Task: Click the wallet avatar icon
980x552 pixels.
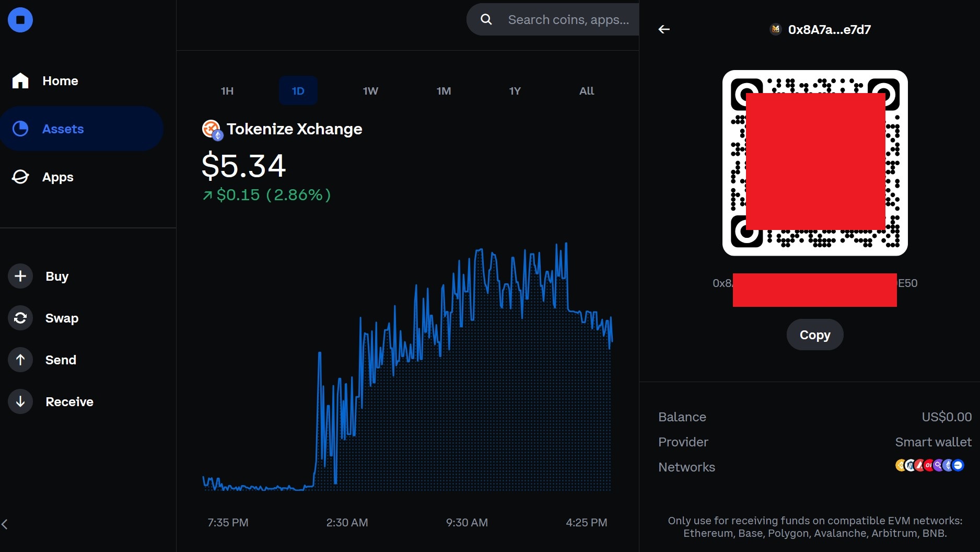Action: [776, 29]
